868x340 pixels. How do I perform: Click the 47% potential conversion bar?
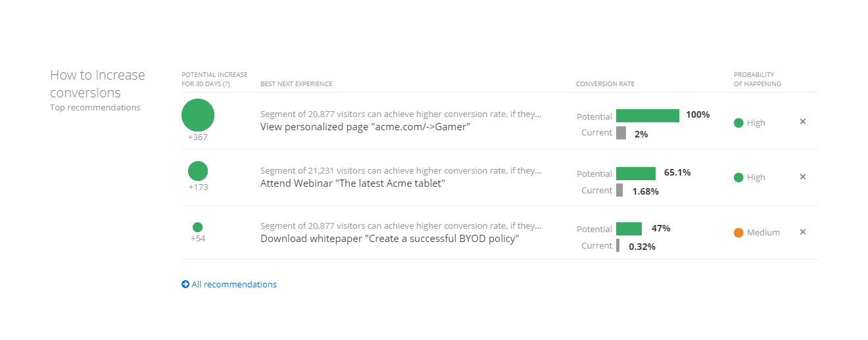coord(629,229)
